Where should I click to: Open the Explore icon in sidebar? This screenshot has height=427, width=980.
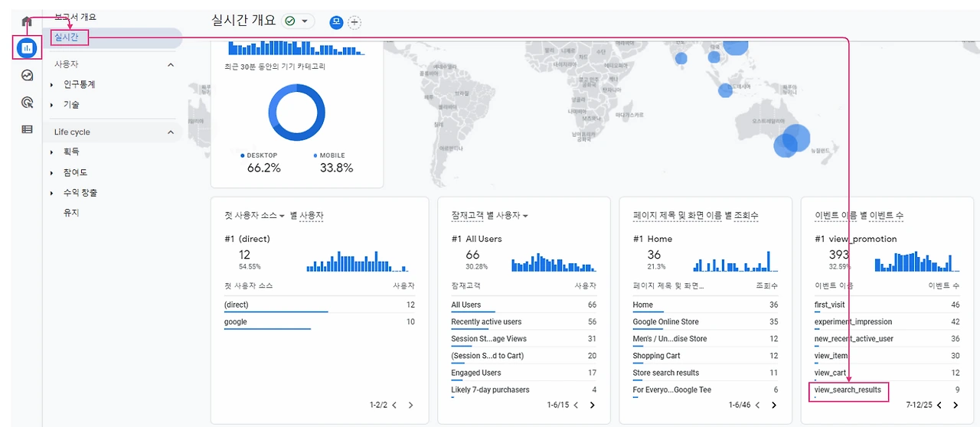pos(27,75)
